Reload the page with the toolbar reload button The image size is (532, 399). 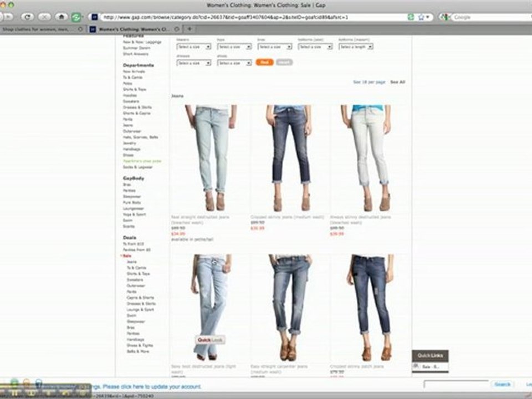tap(28, 17)
